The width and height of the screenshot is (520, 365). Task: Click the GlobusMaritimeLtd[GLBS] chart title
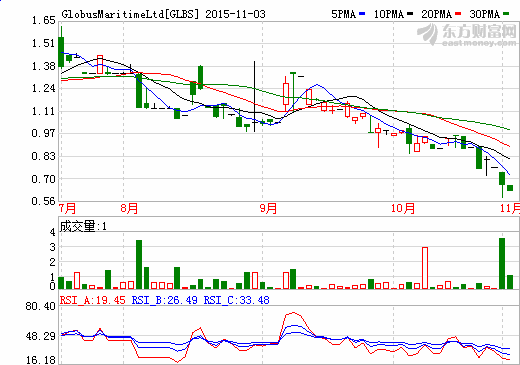[x=130, y=14]
